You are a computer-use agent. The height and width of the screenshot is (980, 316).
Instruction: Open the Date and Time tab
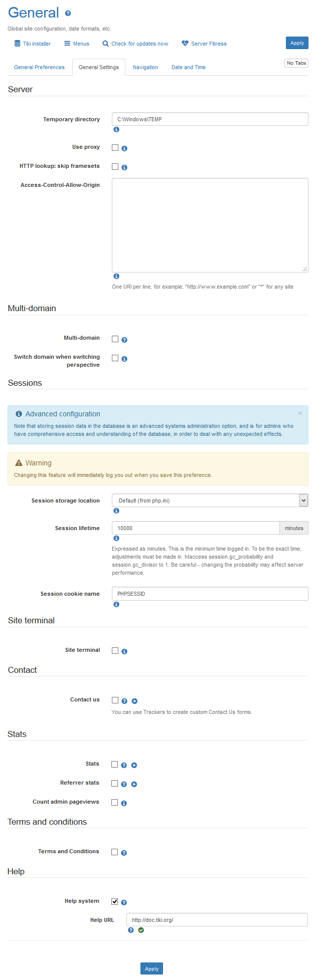[x=189, y=67]
